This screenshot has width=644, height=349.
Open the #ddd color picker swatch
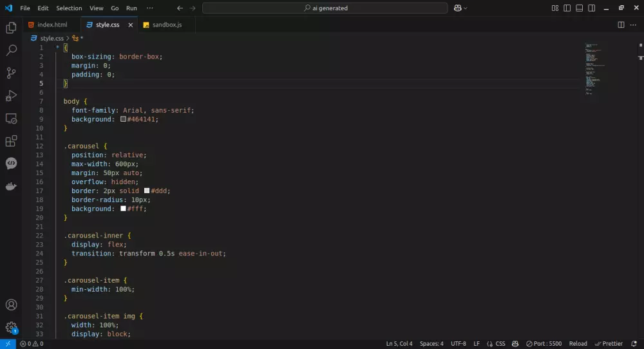(x=147, y=191)
